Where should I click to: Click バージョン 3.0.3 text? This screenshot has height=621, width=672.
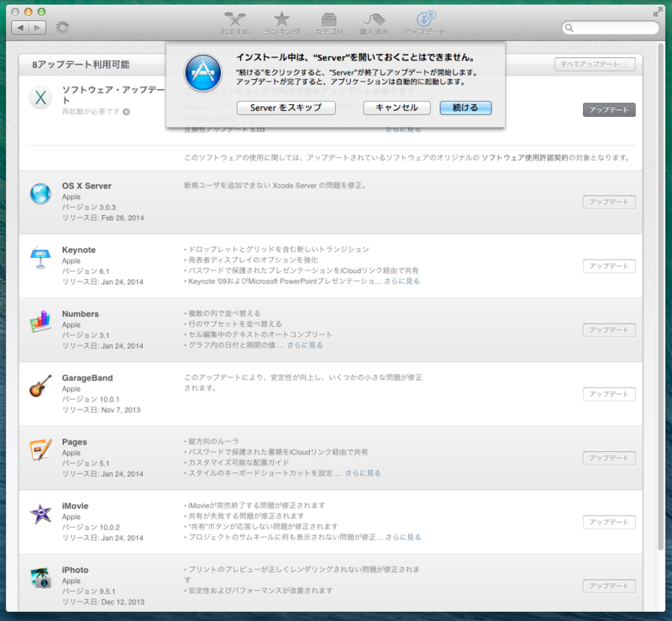point(89,208)
